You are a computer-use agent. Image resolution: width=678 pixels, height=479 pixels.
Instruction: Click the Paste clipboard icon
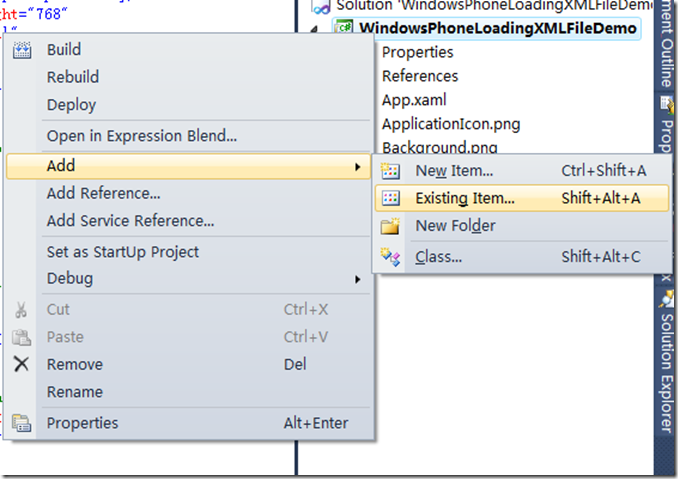(x=21, y=337)
